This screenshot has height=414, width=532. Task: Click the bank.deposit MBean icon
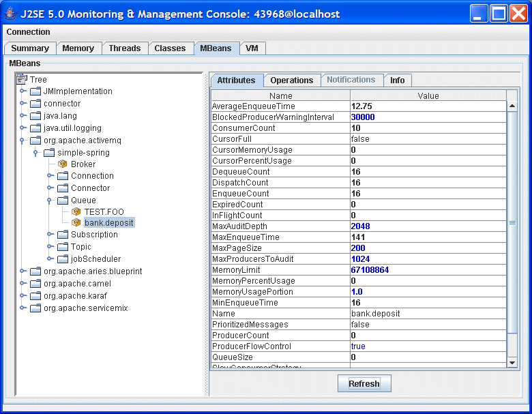[x=76, y=222]
